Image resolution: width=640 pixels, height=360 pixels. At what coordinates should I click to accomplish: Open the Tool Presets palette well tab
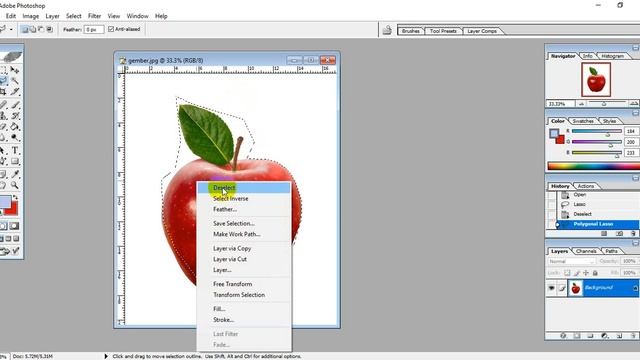[443, 31]
